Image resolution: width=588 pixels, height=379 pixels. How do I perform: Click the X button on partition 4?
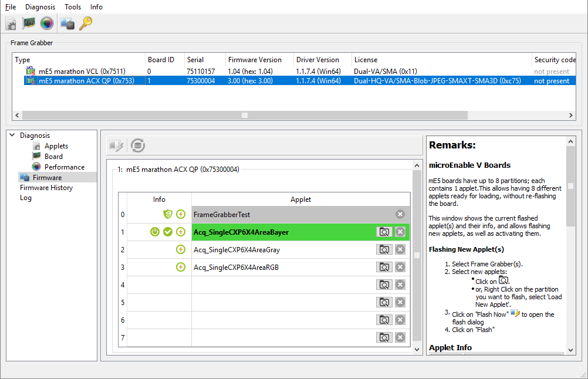click(x=400, y=285)
